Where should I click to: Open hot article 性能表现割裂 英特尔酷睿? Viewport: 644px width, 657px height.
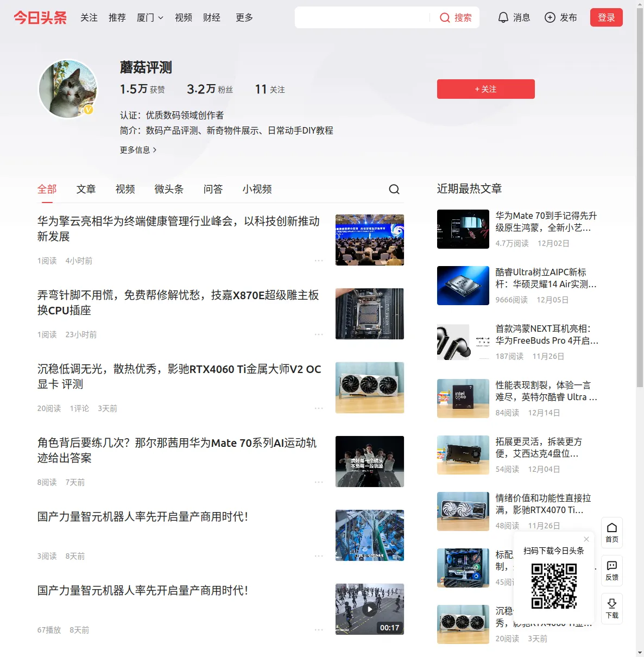pyautogui.click(x=546, y=391)
